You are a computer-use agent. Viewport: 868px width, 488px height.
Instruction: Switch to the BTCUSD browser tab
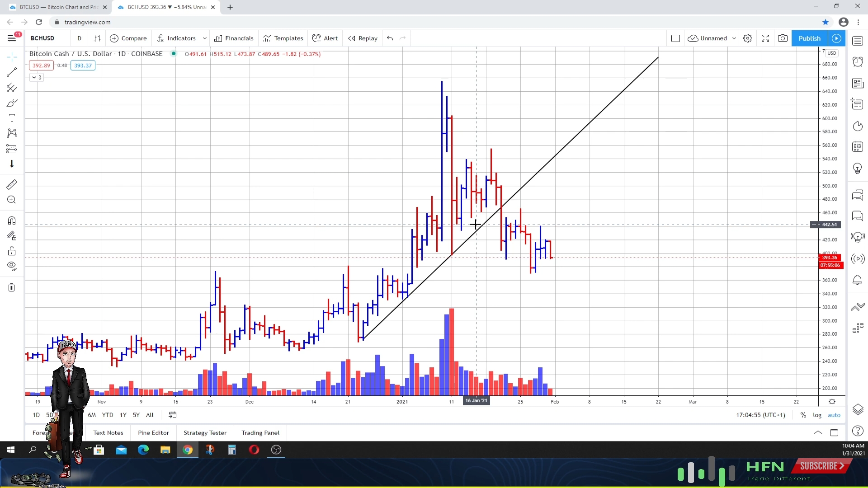pyautogui.click(x=58, y=7)
